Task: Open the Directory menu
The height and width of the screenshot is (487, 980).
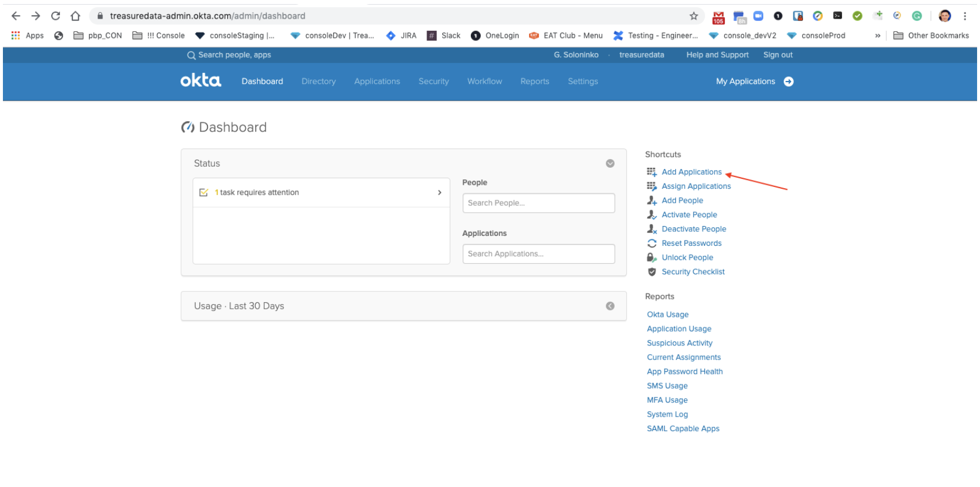Action: pos(318,82)
